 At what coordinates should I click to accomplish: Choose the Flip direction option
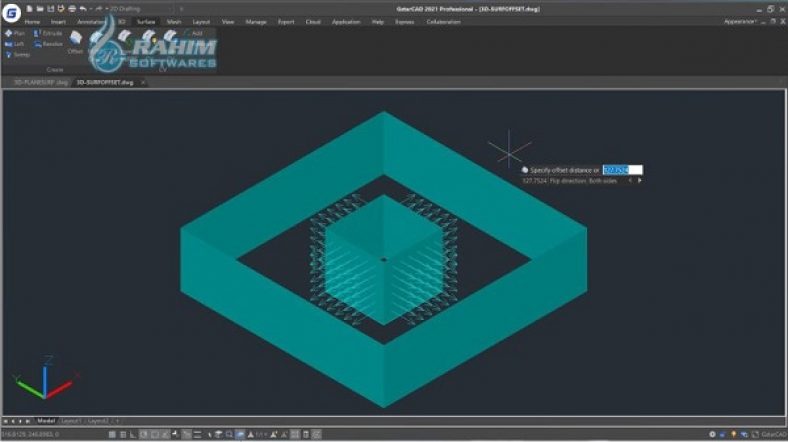[568, 181]
